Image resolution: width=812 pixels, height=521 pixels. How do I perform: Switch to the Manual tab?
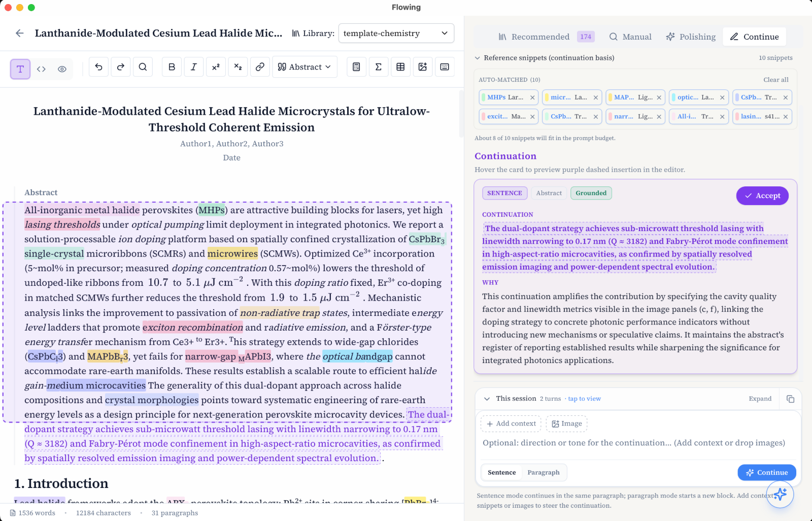point(630,37)
